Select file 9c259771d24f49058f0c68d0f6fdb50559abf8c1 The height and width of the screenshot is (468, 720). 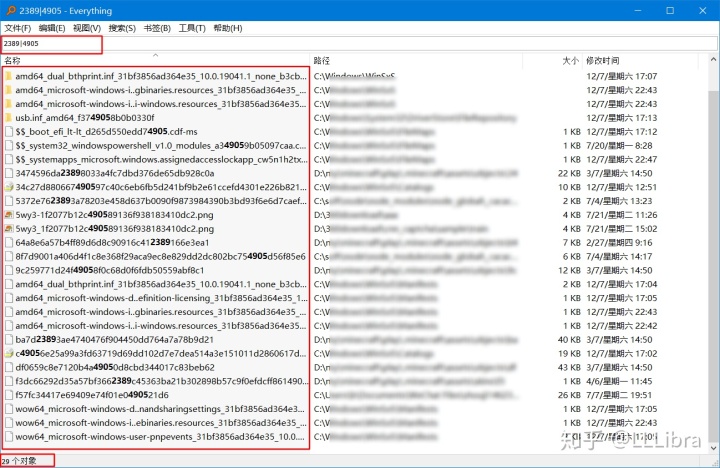pyautogui.click(x=110, y=271)
